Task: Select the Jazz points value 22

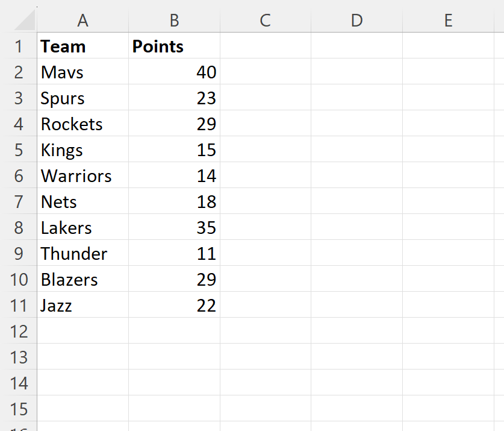Action: point(174,305)
